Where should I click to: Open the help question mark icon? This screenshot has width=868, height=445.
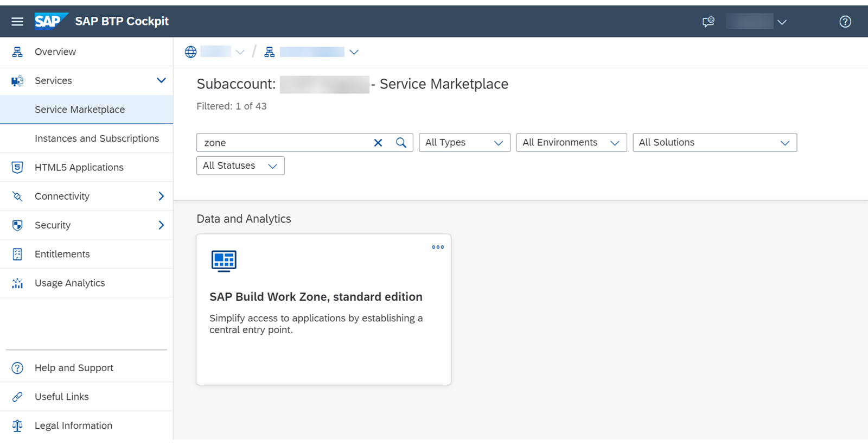[845, 22]
